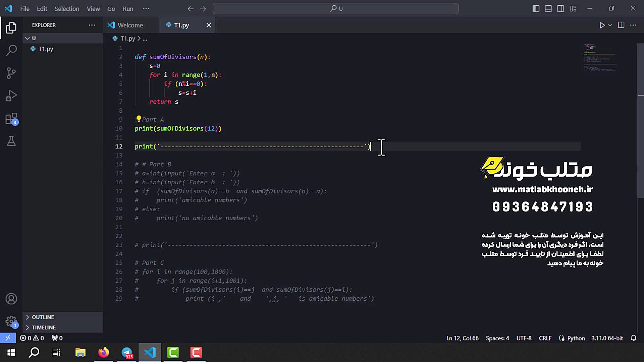Click the VS Code logo icon
Image resolution: width=644 pixels, height=362 pixels.
9,9
